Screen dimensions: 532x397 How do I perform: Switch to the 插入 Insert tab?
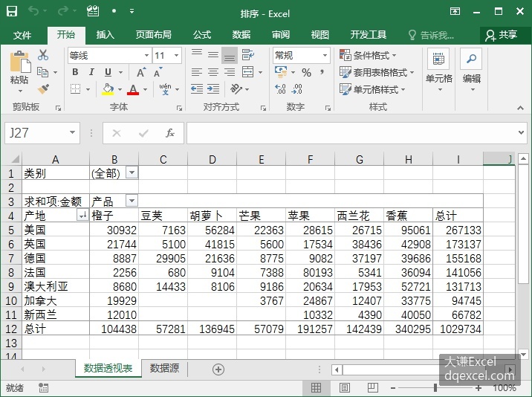click(106, 35)
